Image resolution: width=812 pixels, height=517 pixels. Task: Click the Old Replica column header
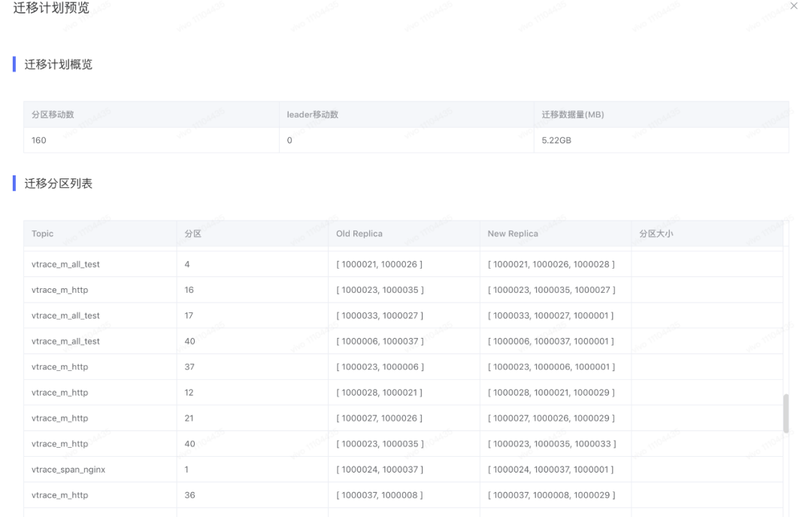[x=359, y=233]
